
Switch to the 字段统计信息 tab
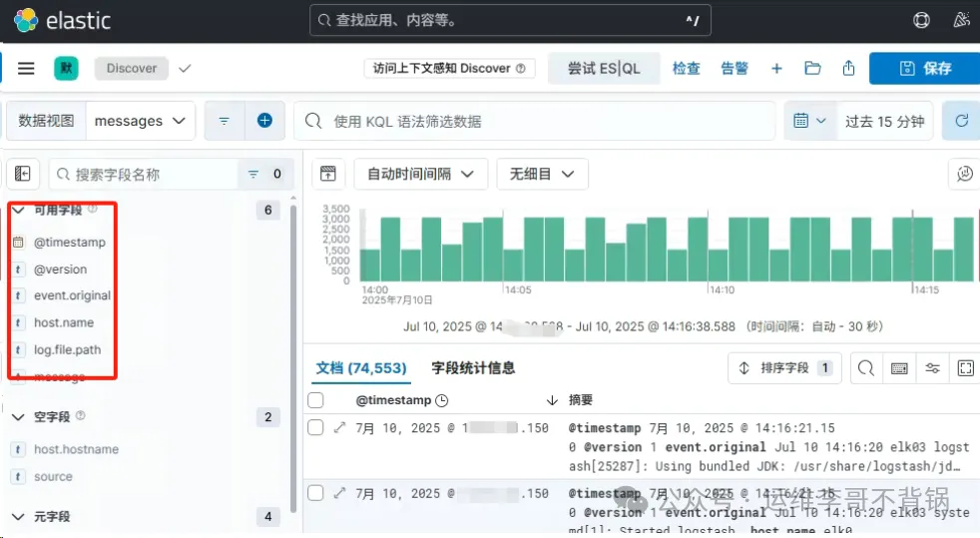[473, 368]
